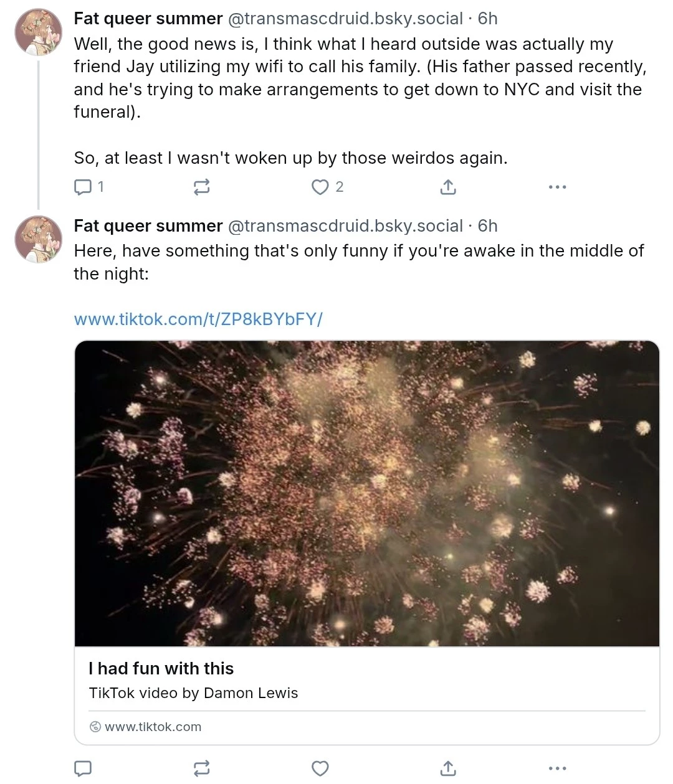This screenshot has height=784, width=673.
Task: Open 'I had fun with this' card title
Action: click(x=161, y=669)
